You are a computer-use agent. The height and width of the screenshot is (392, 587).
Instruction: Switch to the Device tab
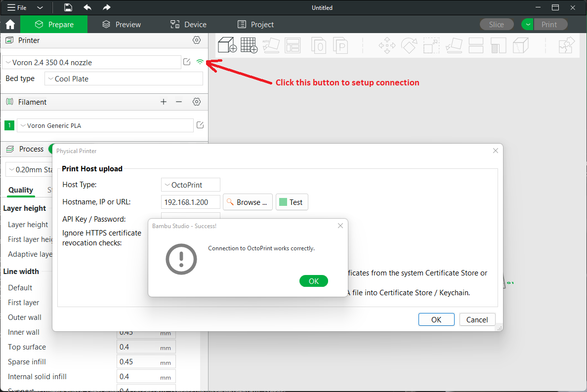188,25
